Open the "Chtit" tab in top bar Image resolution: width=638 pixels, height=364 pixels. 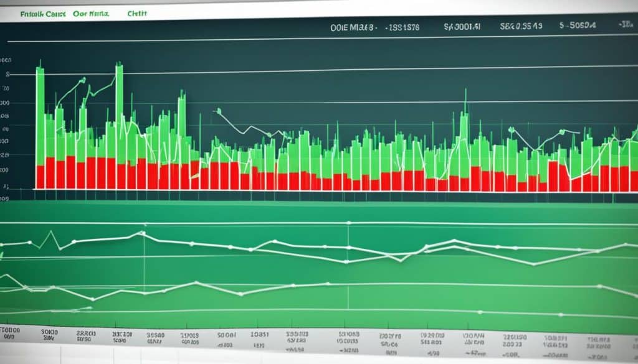[136, 14]
